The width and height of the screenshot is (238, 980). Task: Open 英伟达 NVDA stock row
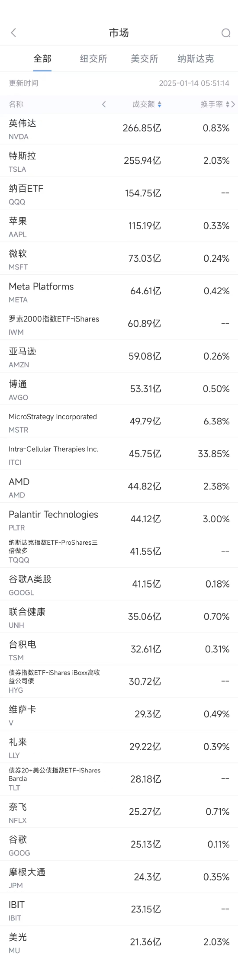pyautogui.click(x=119, y=128)
